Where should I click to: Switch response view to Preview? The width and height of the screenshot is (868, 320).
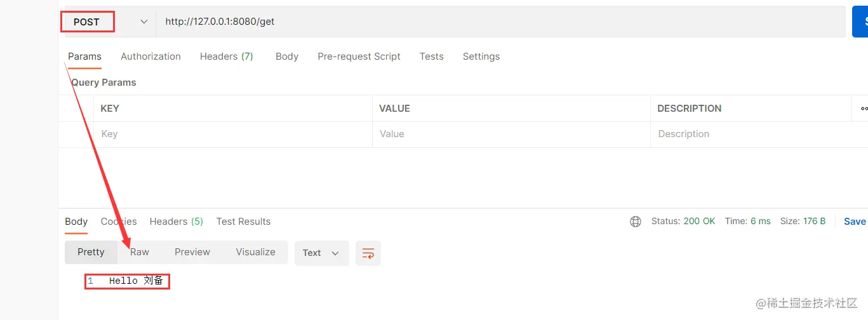(192, 252)
